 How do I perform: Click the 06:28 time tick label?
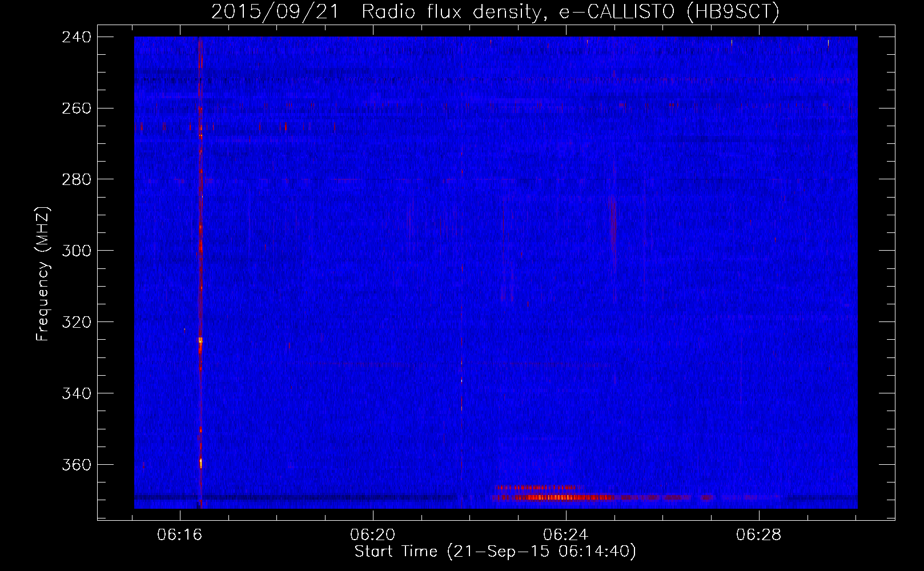(x=759, y=535)
